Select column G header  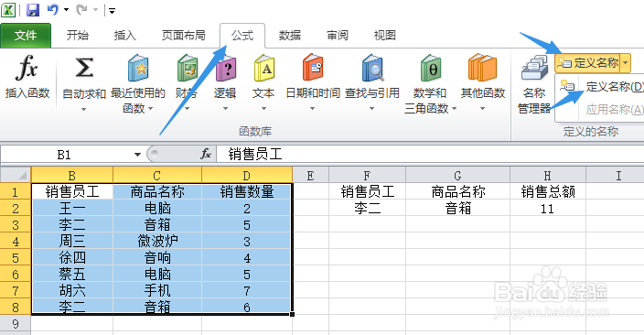tap(458, 176)
